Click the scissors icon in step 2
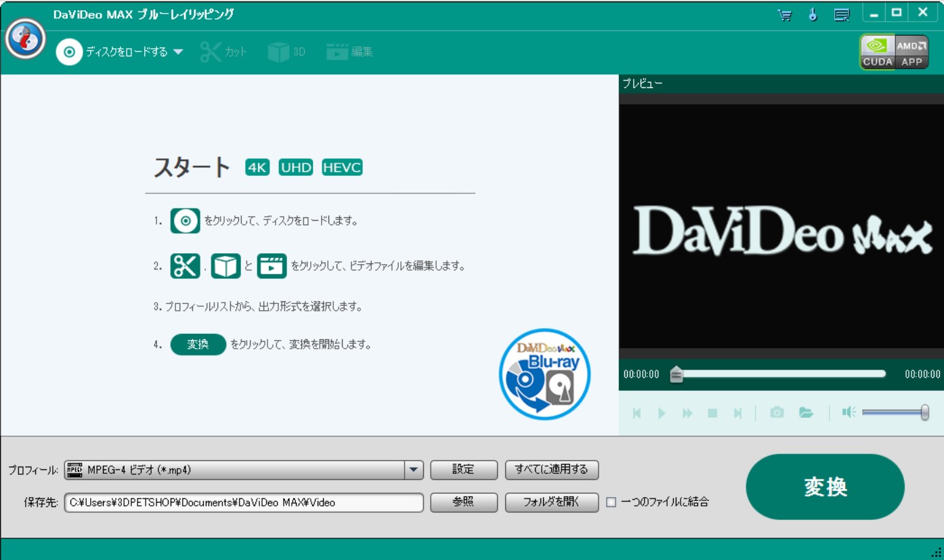 click(185, 265)
